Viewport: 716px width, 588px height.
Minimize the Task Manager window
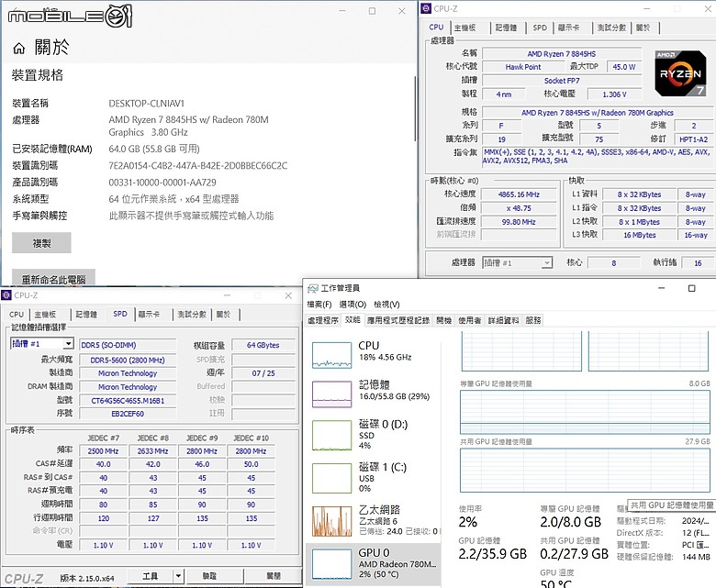click(x=661, y=288)
